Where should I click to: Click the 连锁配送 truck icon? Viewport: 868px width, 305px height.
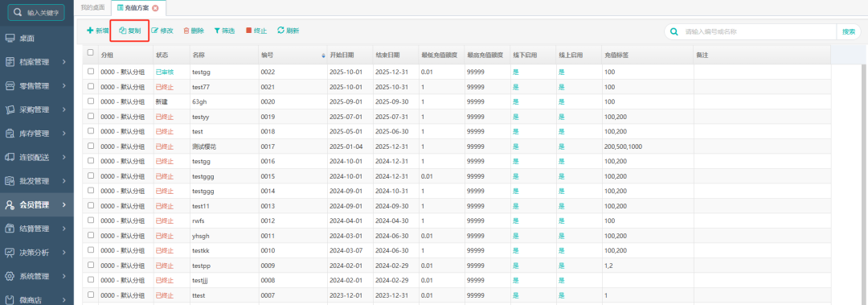pos(10,158)
